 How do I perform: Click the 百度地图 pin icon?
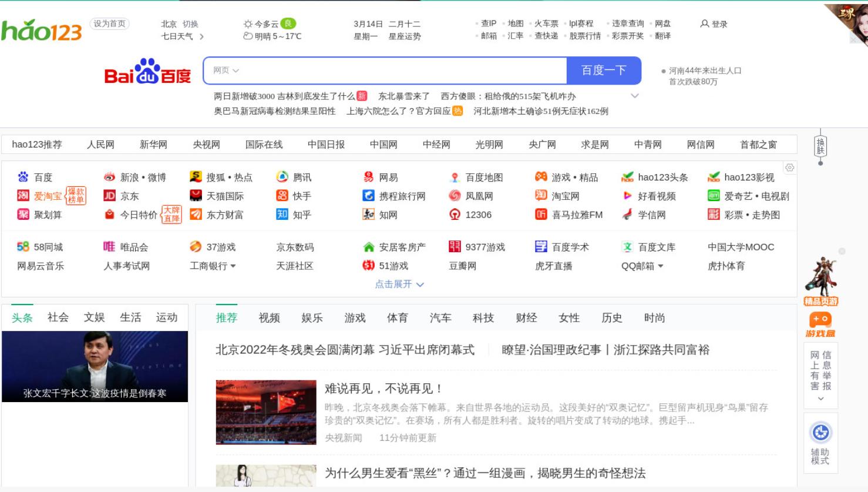coord(455,177)
